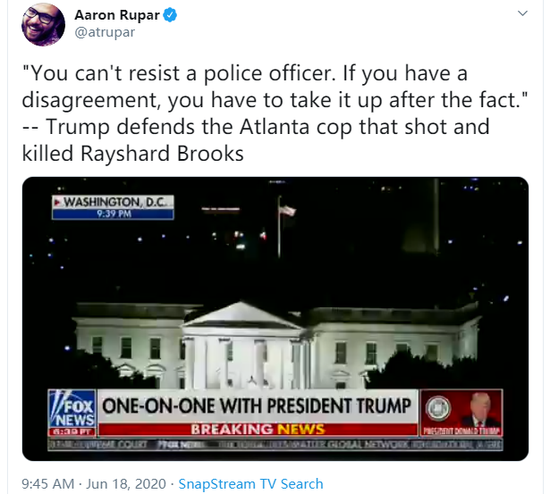Click the flag atop the White House
The image size is (550, 494).
coord(287,211)
